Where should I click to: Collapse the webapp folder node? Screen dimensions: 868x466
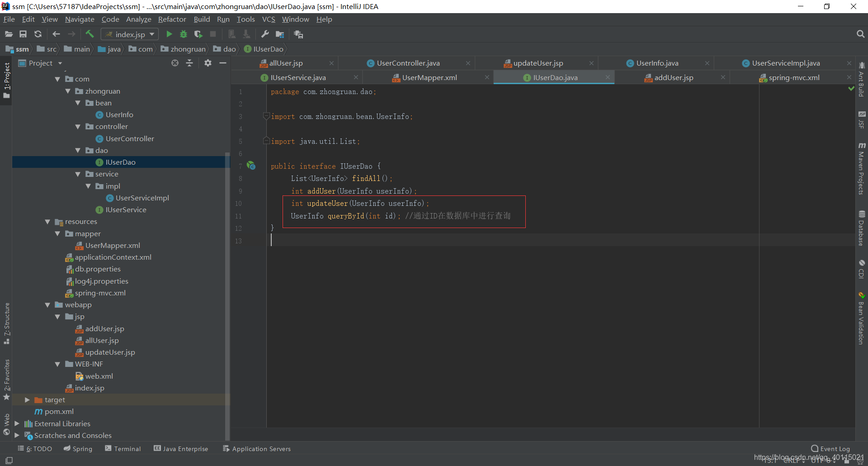coord(47,305)
